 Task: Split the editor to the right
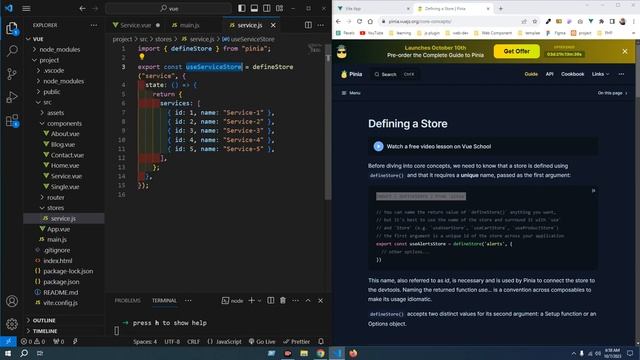coord(308,25)
